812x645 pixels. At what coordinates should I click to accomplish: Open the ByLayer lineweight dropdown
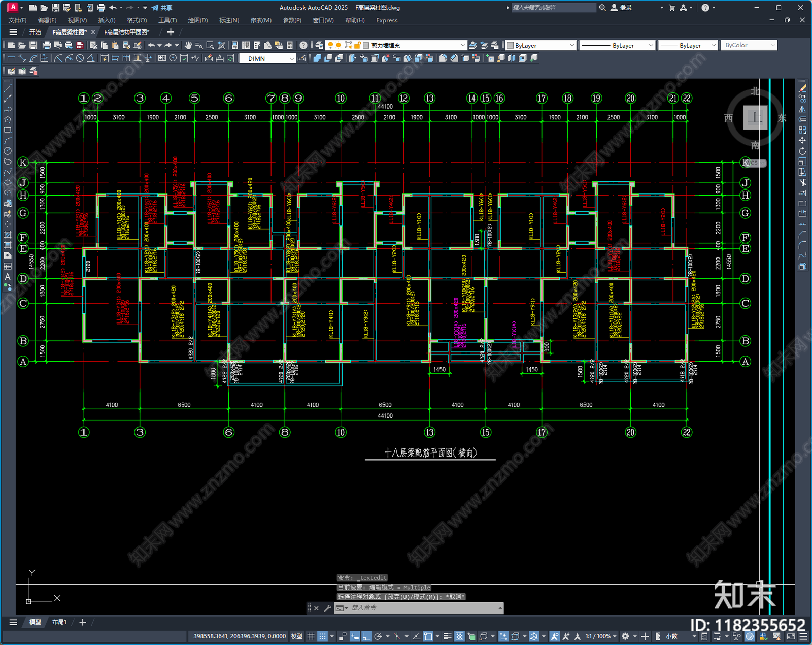point(688,45)
